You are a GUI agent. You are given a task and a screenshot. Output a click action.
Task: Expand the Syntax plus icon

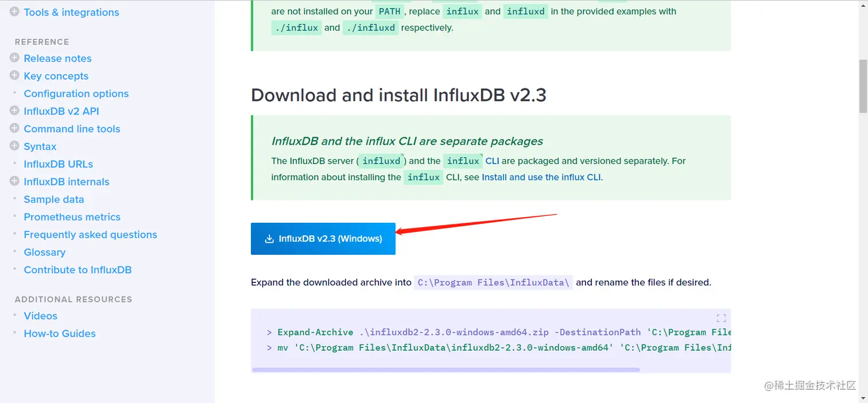click(14, 146)
